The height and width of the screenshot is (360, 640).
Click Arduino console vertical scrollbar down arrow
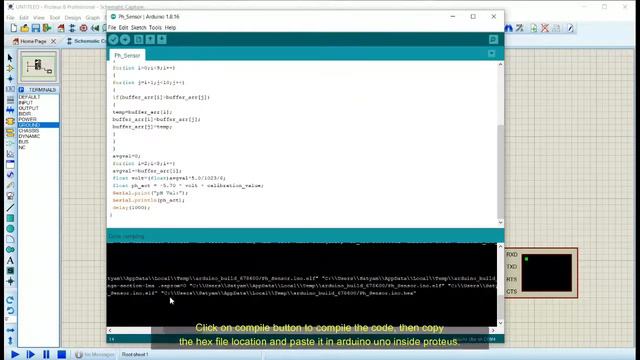tap(500, 323)
